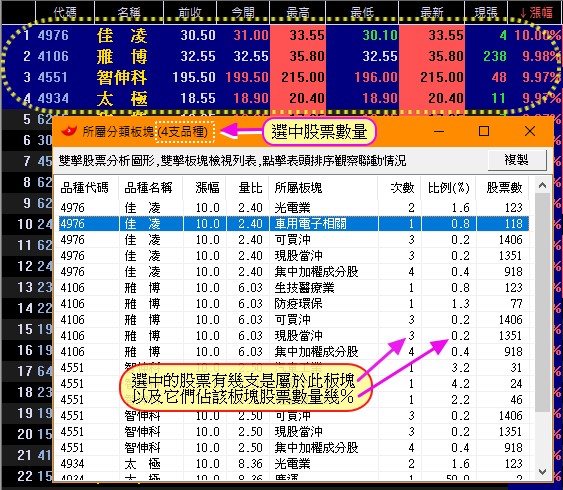The height and width of the screenshot is (490, 563).
Task: Click the red app icon in dialog title
Action: coord(69,131)
